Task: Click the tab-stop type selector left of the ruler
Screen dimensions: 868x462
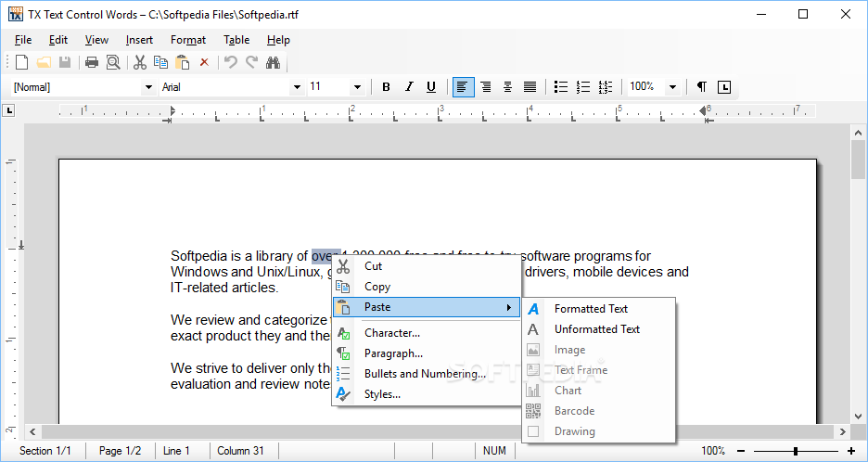Action: pos(8,110)
